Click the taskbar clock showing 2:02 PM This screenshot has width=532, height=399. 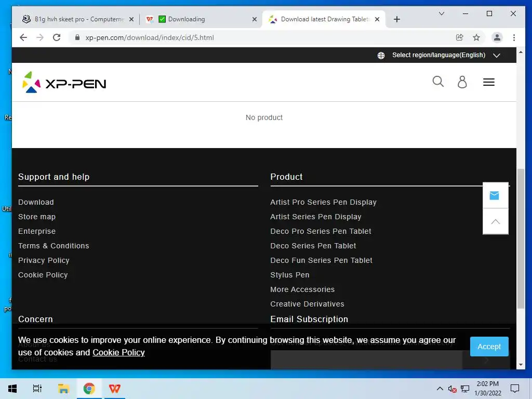[x=487, y=389]
